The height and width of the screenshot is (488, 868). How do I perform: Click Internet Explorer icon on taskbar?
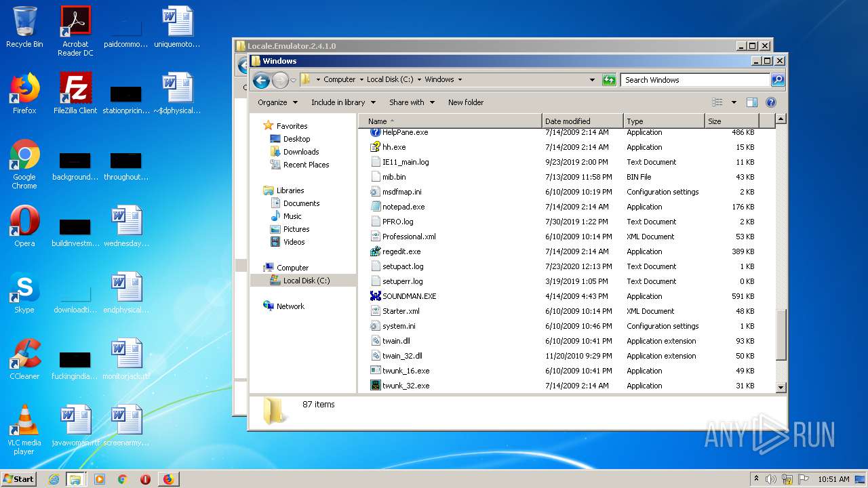(54, 479)
